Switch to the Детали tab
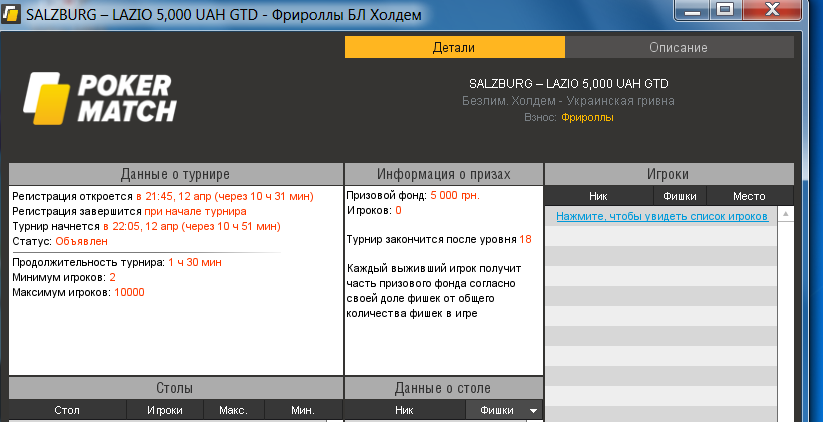823x422 pixels. [x=455, y=47]
